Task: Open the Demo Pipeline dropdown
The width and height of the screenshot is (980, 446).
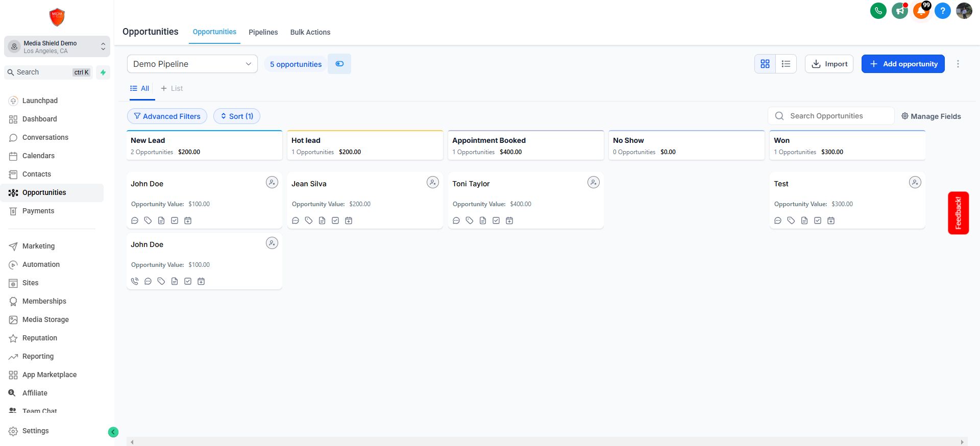Action: point(192,64)
